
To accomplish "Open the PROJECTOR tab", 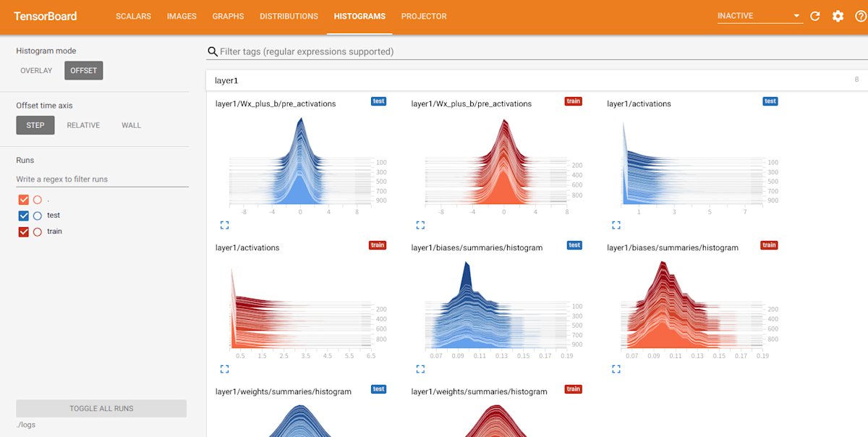I will pyautogui.click(x=424, y=16).
